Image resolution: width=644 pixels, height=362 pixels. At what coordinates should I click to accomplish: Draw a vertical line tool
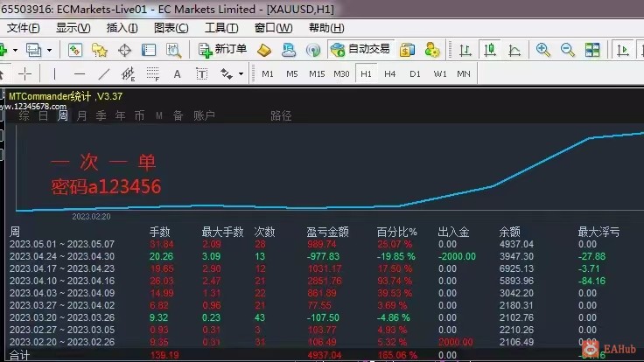[x=54, y=73]
